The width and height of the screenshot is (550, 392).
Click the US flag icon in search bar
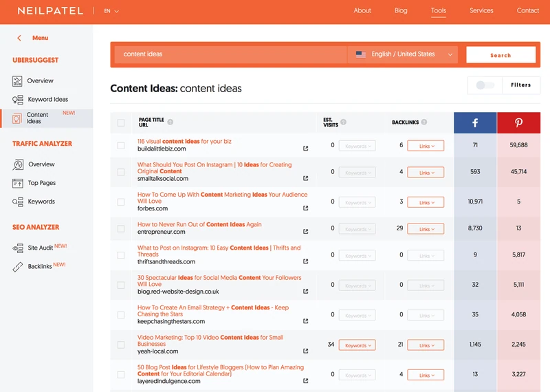click(360, 54)
